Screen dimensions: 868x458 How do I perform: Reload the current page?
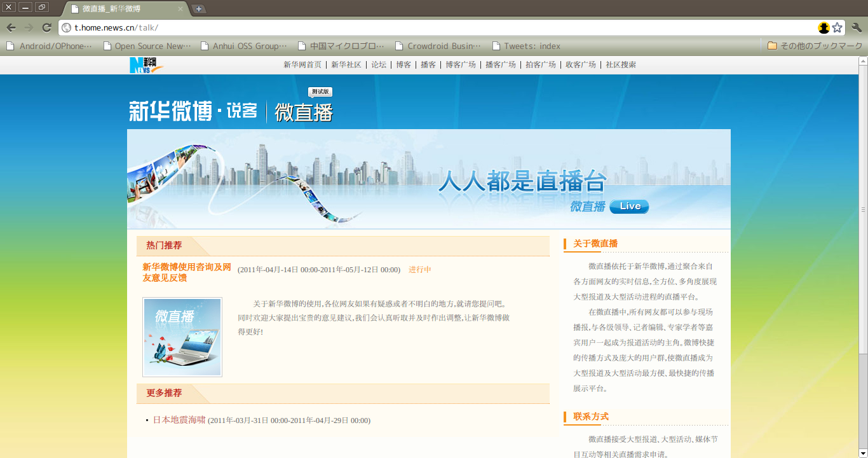pyautogui.click(x=46, y=27)
